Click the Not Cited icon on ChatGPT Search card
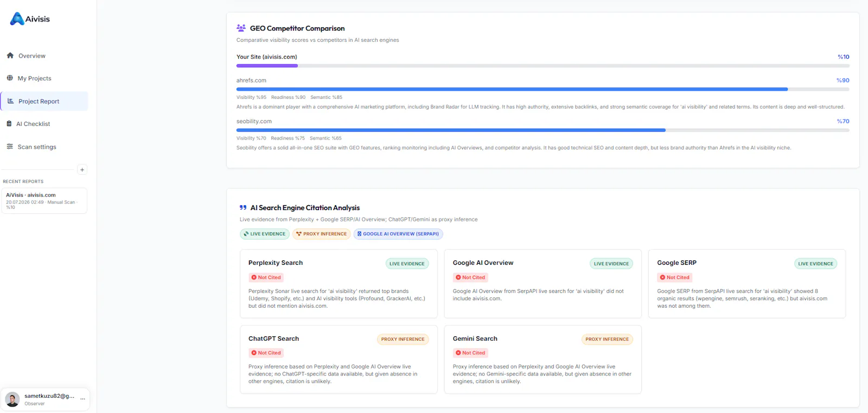 (254, 353)
